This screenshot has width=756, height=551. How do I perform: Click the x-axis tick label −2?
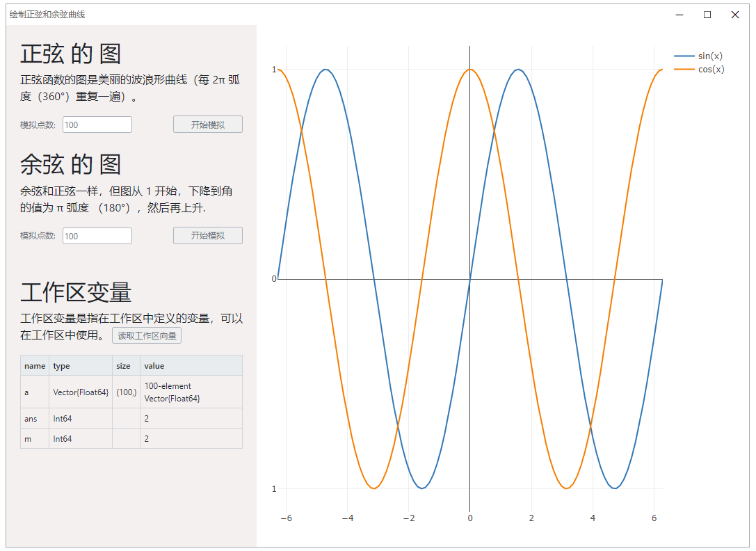409,518
